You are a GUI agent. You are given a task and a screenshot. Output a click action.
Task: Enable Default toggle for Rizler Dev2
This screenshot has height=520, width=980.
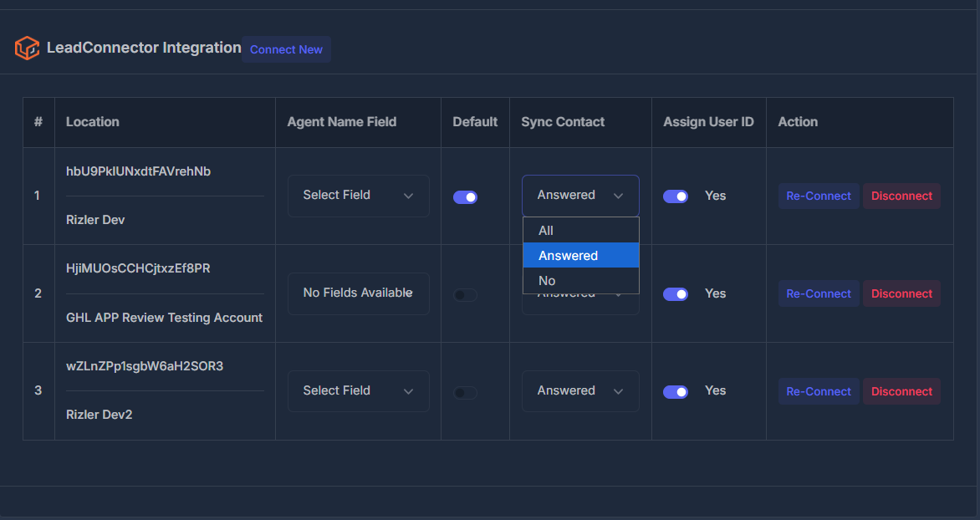[x=465, y=392]
